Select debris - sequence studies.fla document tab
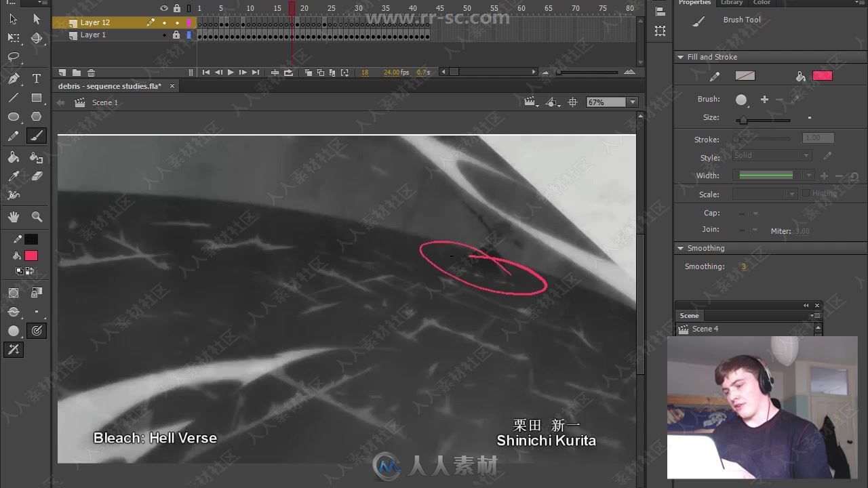 click(x=110, y=86)
